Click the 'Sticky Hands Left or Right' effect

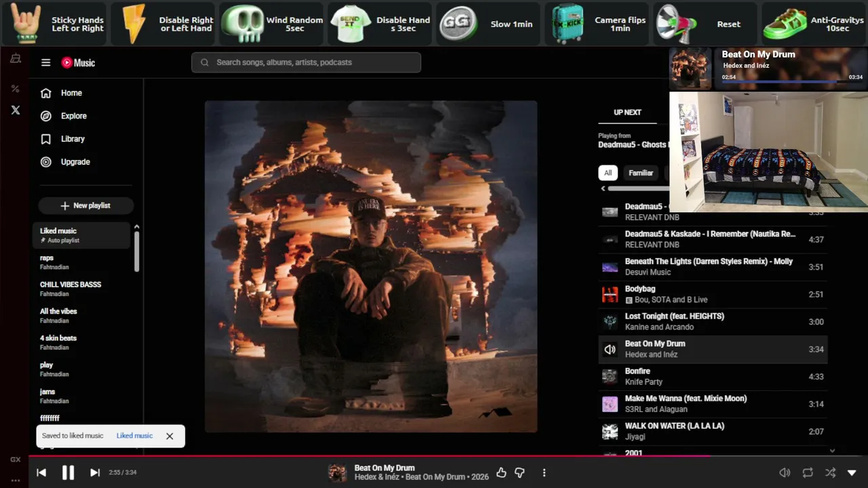point(54,24)
